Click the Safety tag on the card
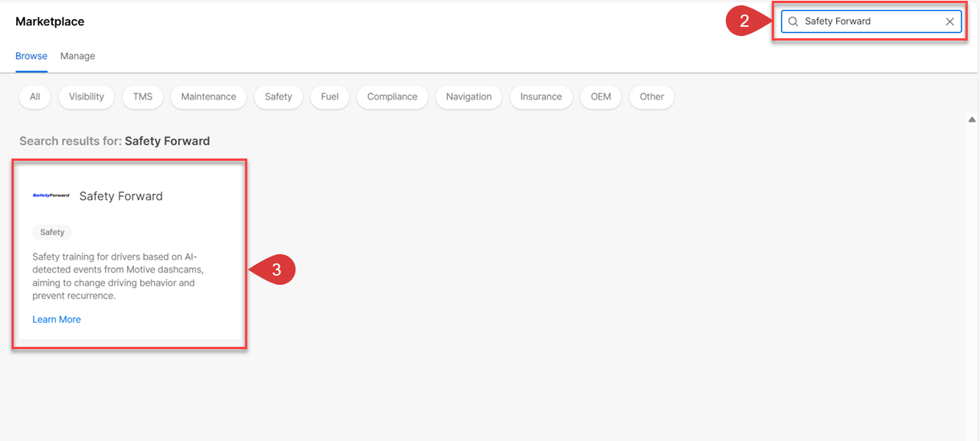980x441 pixels. 52,232
